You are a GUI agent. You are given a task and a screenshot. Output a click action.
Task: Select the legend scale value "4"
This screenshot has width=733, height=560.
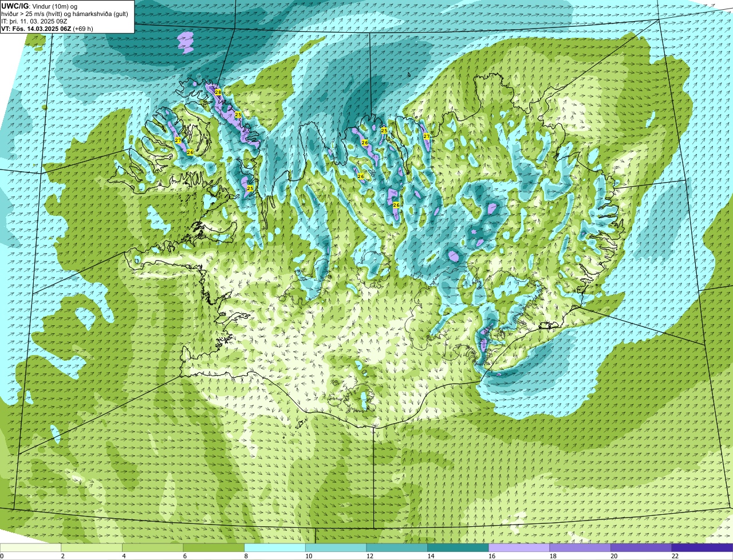pyautogui.click(x=124, y=556)
